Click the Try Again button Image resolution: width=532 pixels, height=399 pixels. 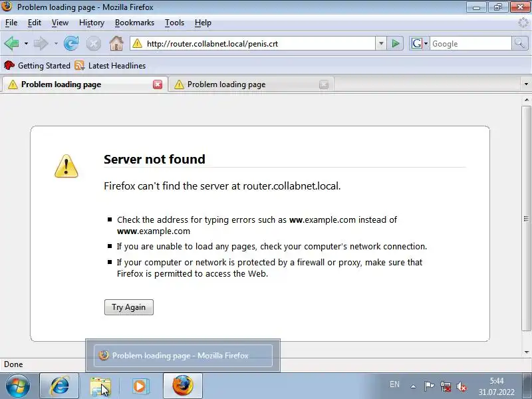129,307
